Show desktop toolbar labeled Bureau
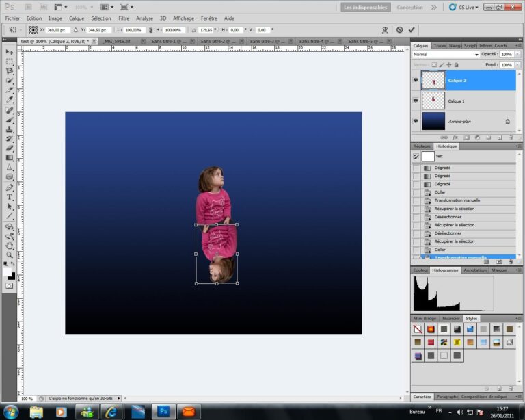 pyautogui.click(x=417, y=412)
